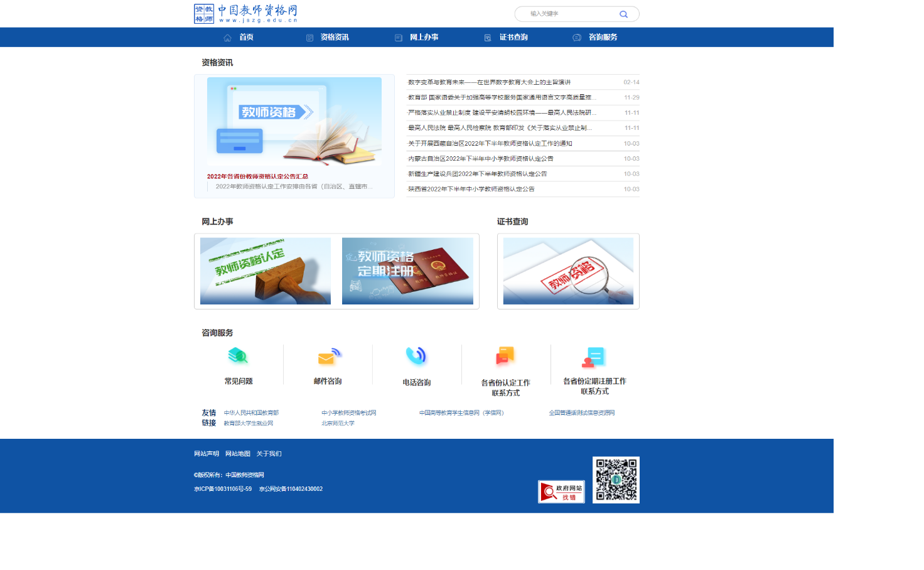Image resolution: width=924 pixels, height=570 pixels.
Task: Open the 邮件咨询 envelope icon
Action: coord(328,357)
